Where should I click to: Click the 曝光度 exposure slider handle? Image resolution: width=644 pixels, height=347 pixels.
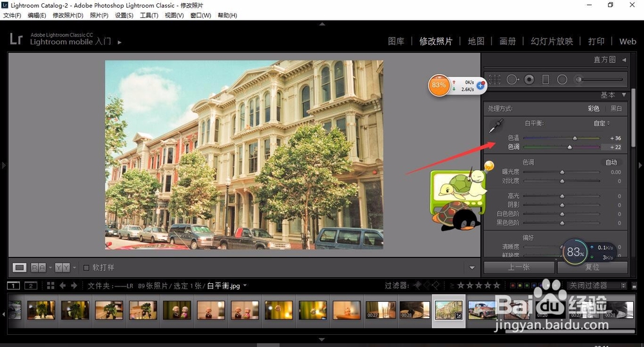562,172
